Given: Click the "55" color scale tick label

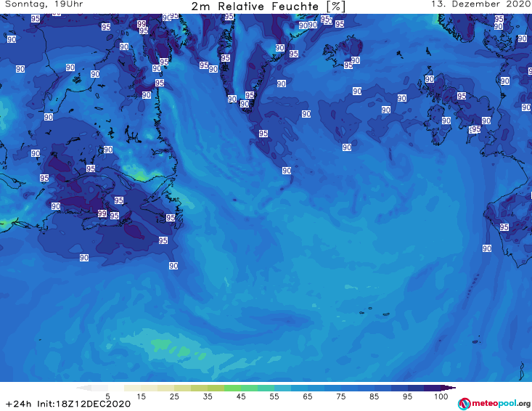Looking at the screenshot, I should point(274,396).
